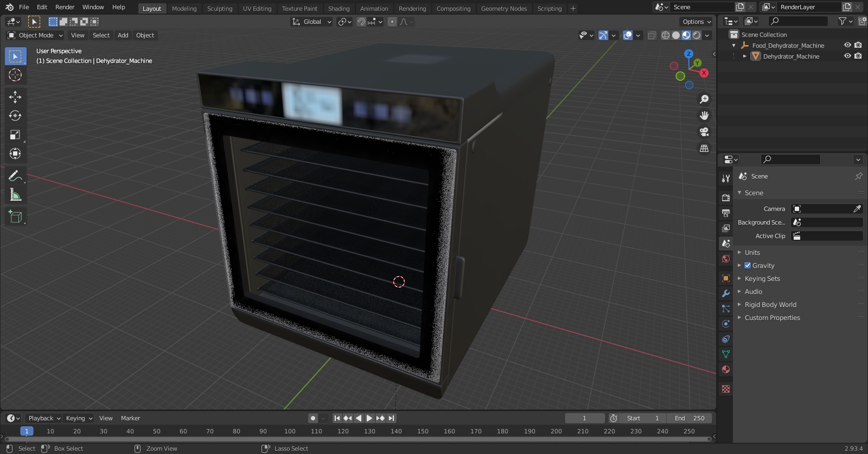
Task: Activate the Rotate tool
Action: tap(15, 116)
